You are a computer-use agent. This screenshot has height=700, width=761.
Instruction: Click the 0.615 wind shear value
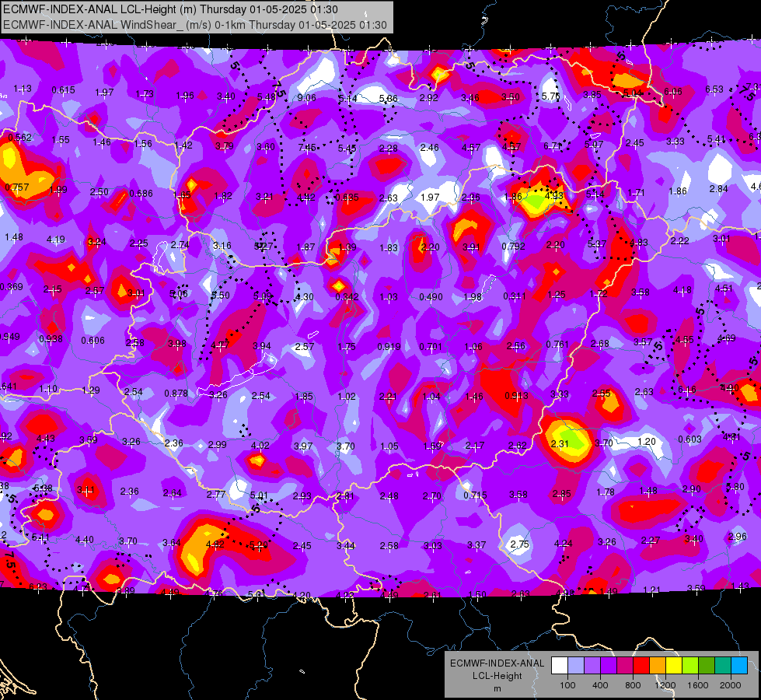[x=64, y=90]
